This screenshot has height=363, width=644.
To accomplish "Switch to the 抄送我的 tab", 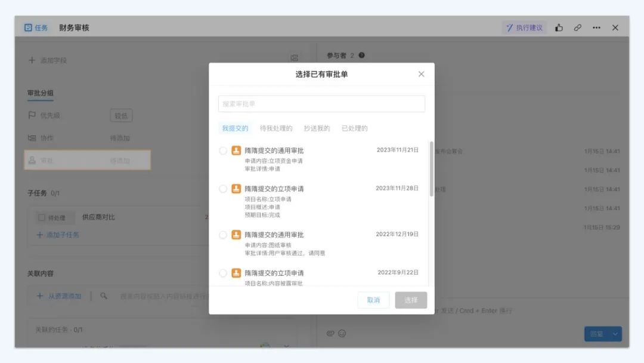I will click(x=317, y=128).
